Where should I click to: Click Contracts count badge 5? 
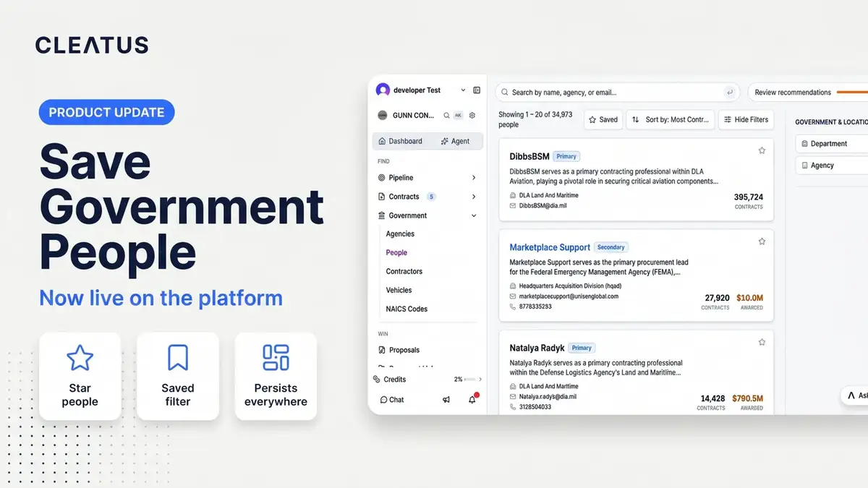coord(431,197)
